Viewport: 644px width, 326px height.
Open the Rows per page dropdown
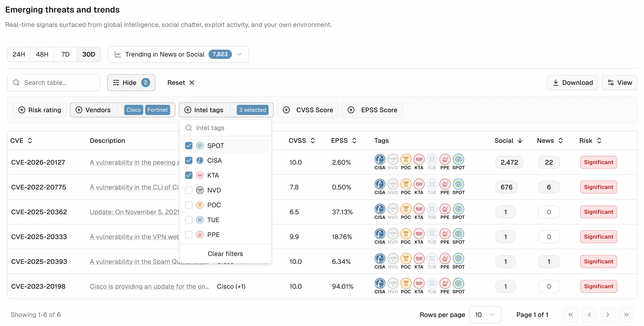click(485, 314)
